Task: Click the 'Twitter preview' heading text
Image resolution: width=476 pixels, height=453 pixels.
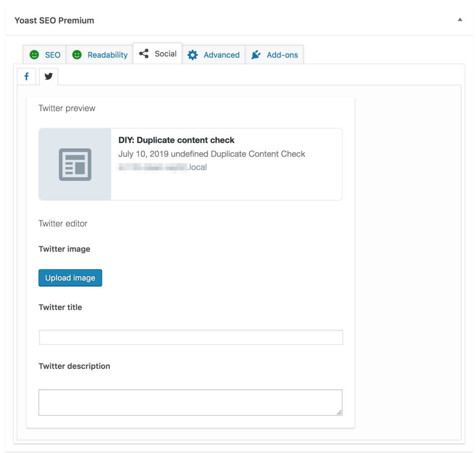Action: point(67,108)
